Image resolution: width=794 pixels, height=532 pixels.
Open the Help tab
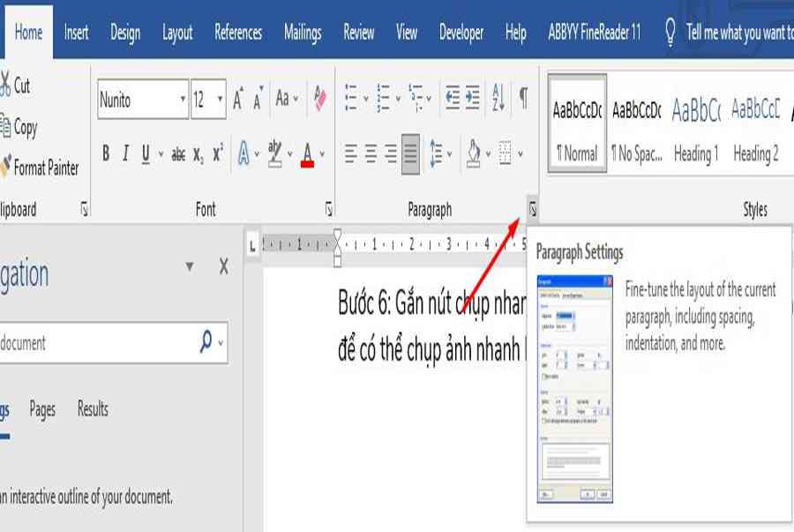click(x=515, y=34)
